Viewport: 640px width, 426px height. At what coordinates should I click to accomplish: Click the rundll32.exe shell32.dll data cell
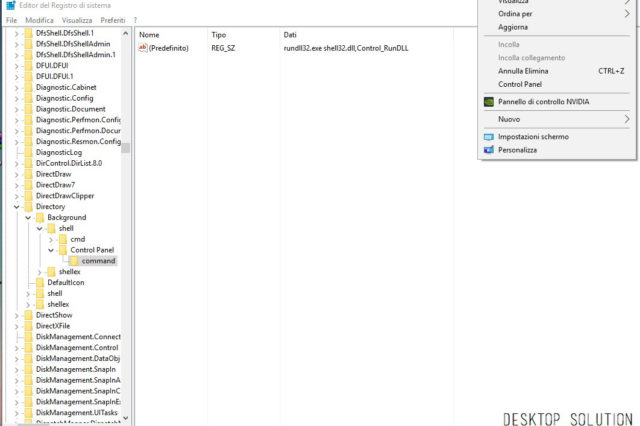(346, 48)
